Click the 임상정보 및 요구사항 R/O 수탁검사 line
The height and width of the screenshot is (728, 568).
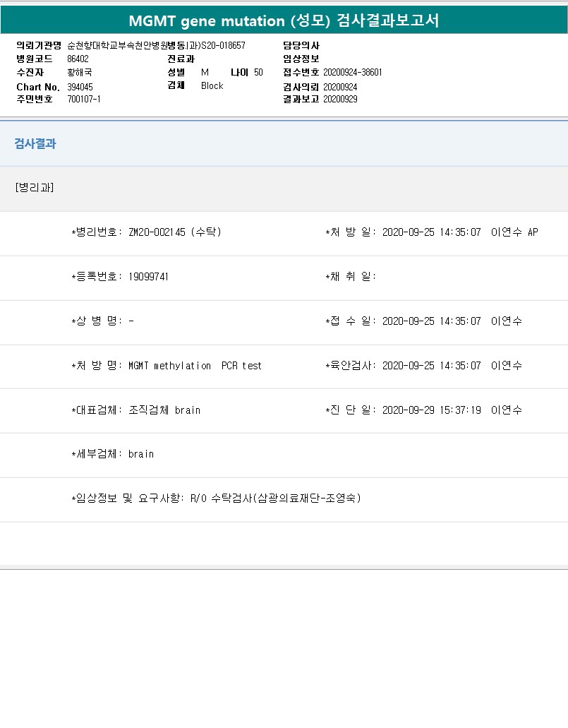pyautogui.click(x=216, y=499)
